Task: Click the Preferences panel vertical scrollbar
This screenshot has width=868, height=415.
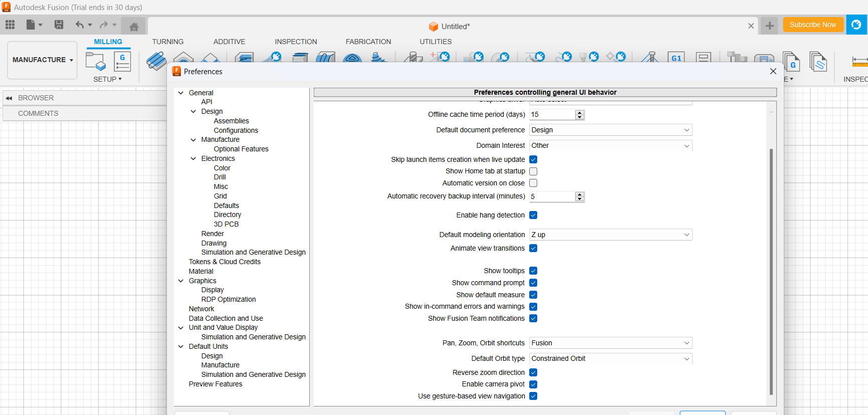Action: point(771,272)
